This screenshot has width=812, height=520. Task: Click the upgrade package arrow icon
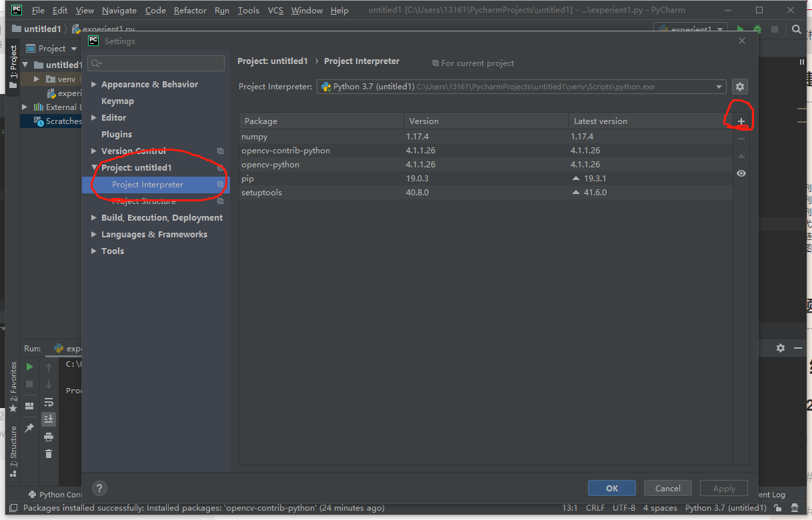pyautogui.click(x=741, y=156)
